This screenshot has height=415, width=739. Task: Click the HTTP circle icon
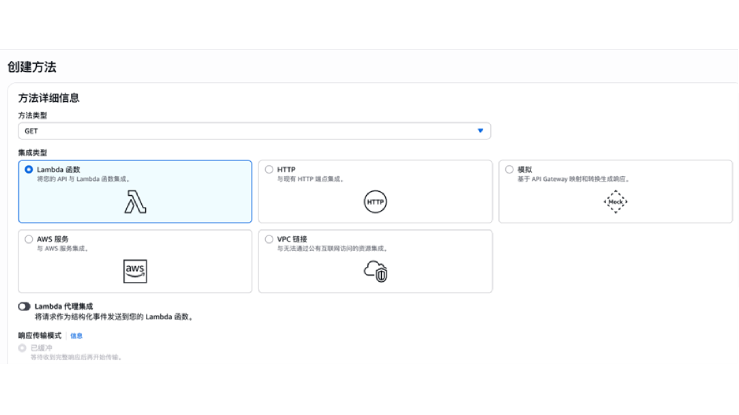pyautogui.click(x=375, y=202)
